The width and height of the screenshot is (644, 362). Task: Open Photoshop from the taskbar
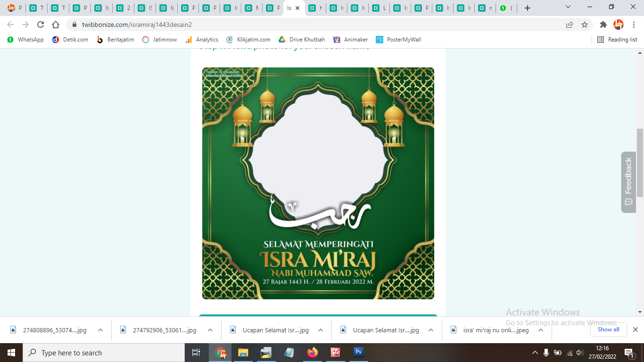pyautogui.click(x=359, y=353)
